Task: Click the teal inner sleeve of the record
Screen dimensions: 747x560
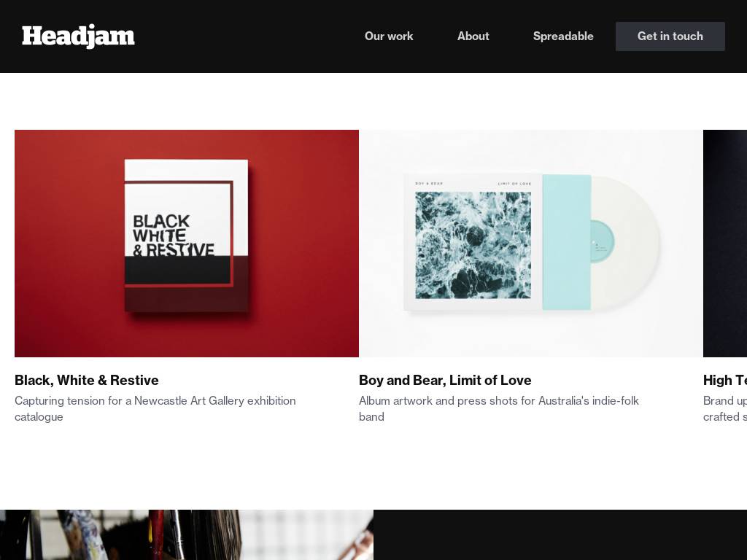Action: pyautogui.click(x=566, y=242)
